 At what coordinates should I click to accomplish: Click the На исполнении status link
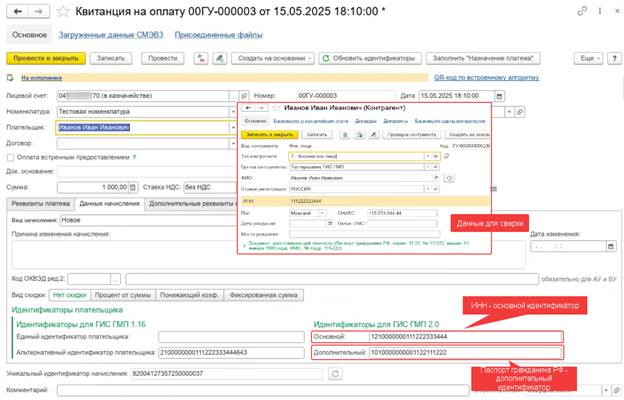pyautogui.click(x=41, y=78)
